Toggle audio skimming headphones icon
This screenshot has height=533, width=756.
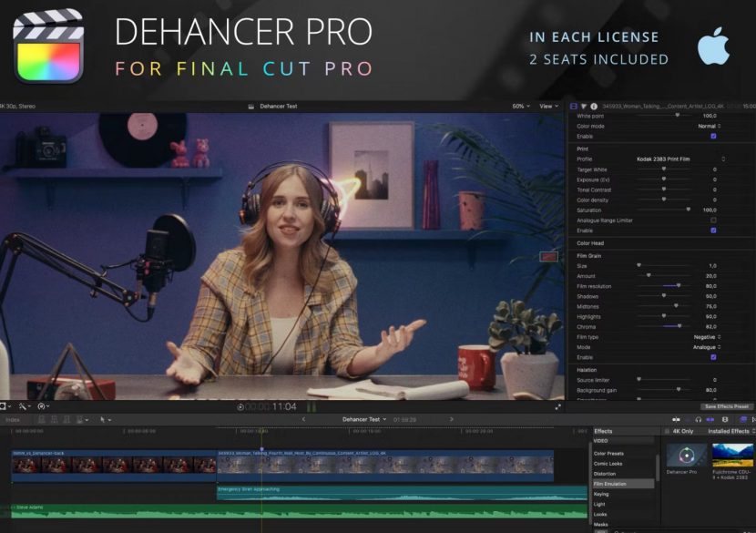point(699,419)
